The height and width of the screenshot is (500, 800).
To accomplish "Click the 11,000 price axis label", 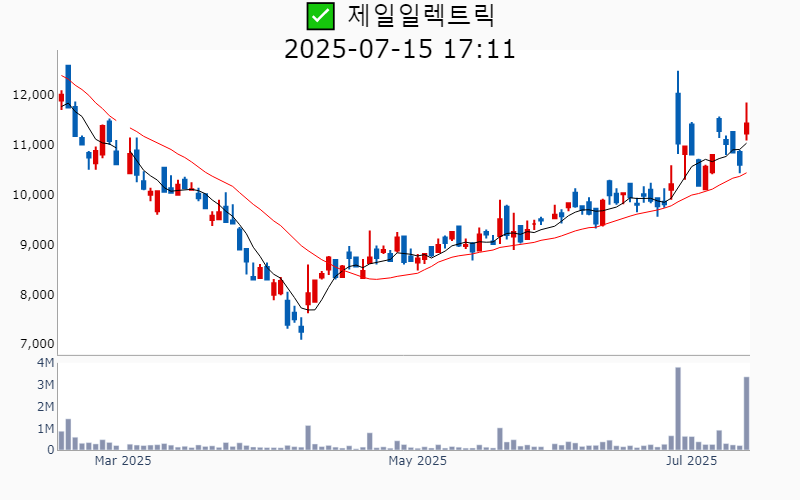I will pyautogui.click(x=34, y=145).
